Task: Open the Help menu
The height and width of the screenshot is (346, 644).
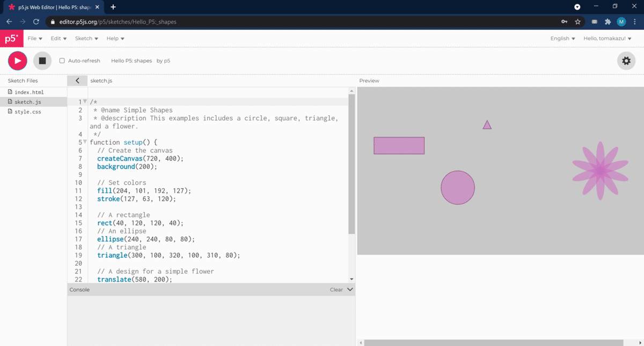Action: [115, 39]
